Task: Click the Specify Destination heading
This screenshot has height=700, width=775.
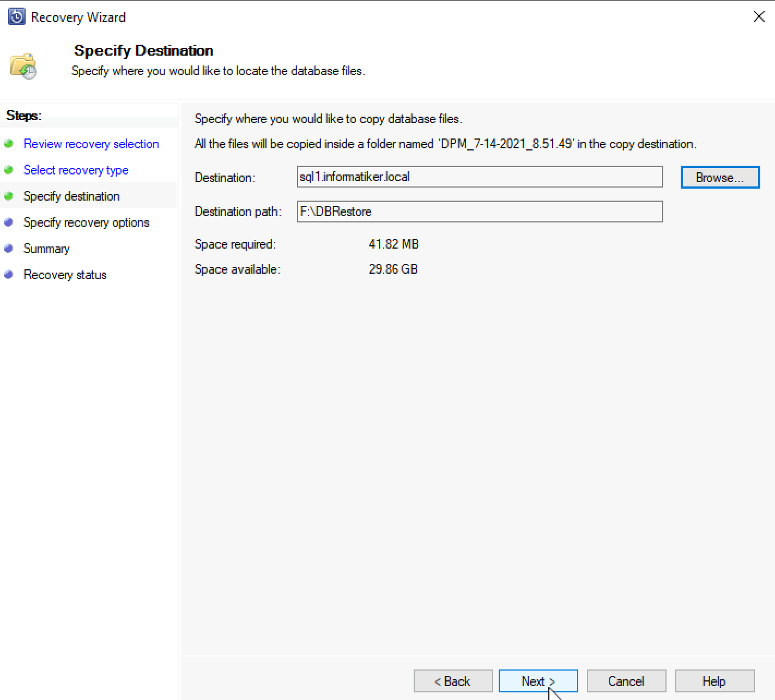Action: click(144, 50)
